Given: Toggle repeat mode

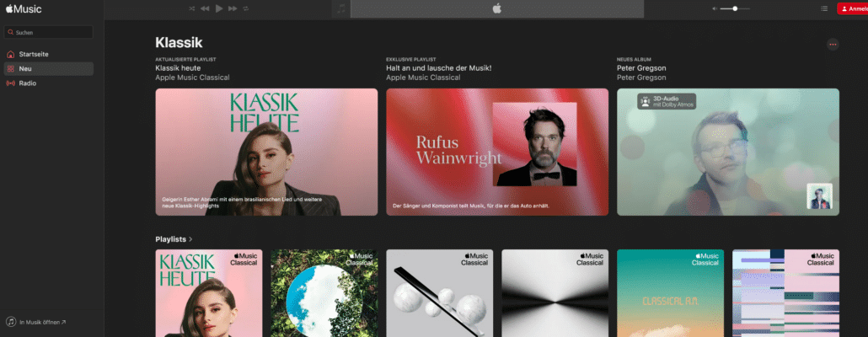Looking at the screenshot, I should click(246, 9).
